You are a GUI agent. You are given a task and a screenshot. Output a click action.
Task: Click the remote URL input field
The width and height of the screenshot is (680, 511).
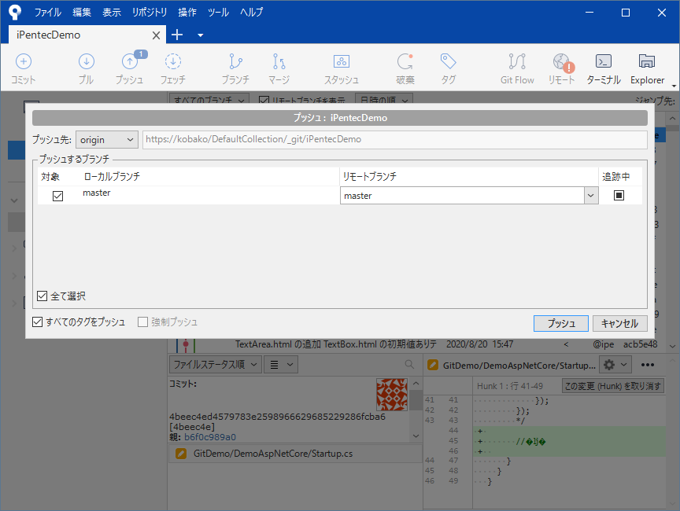coord(395,139)
